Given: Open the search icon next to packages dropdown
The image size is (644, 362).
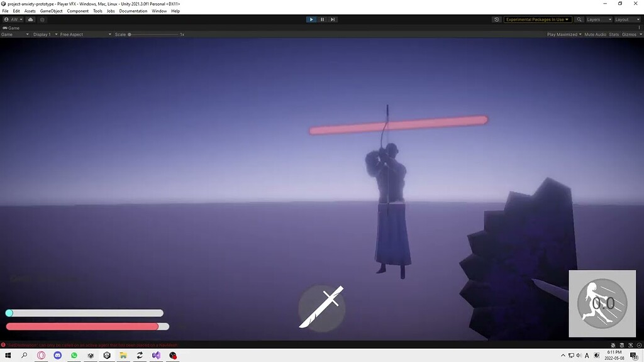Looking at the screenshot, I should [x=579, y=19].
